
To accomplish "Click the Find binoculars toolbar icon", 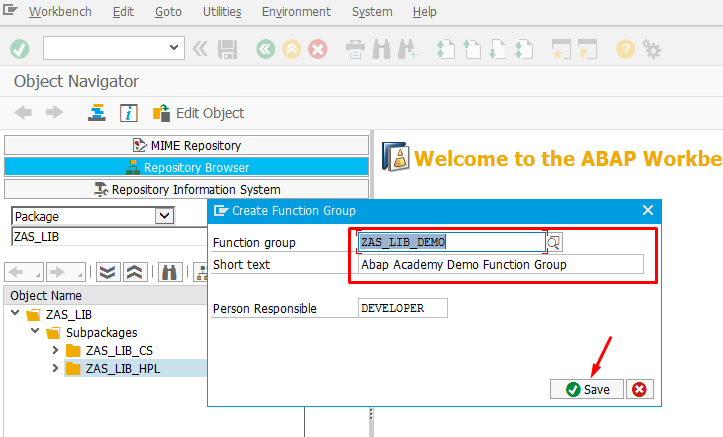I will coord(381,49).
